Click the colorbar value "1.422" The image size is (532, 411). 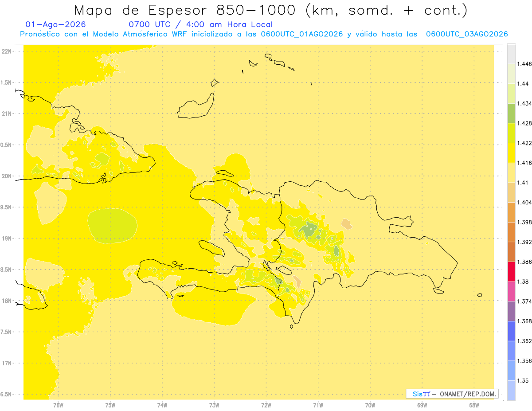point(524,143)
